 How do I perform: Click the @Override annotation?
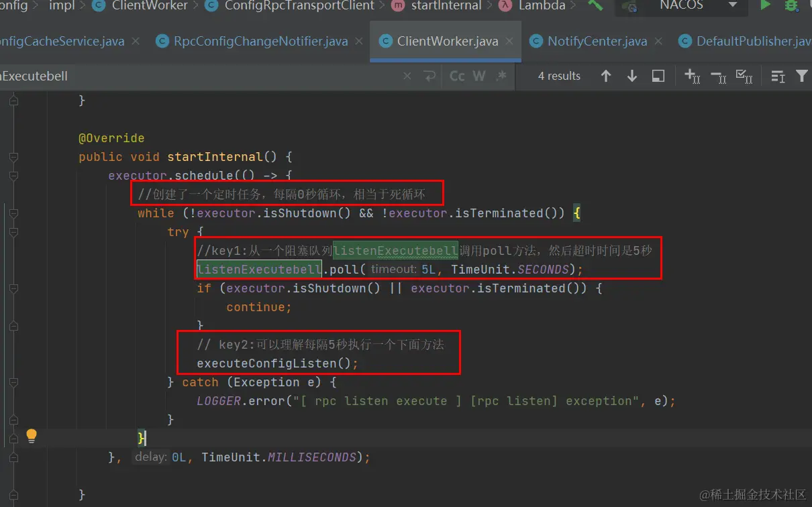[111, 138]
